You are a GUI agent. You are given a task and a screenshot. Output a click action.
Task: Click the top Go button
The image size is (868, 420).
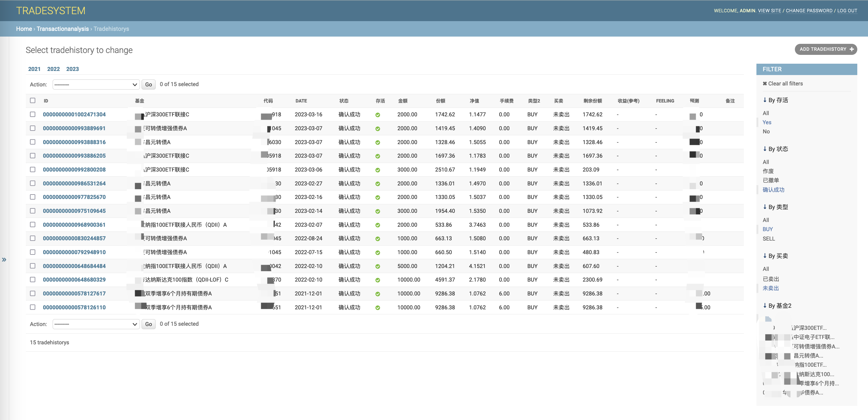tap(148, 85)
